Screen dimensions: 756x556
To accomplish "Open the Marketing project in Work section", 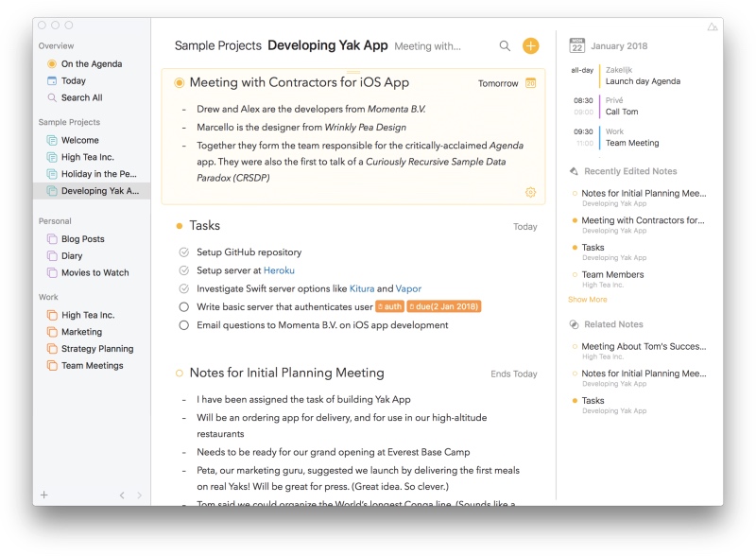I will click(81, 332).
